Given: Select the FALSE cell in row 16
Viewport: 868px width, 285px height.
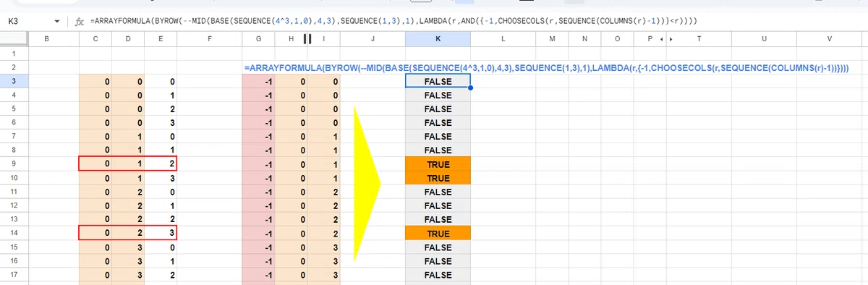Looking at the screenshot, I should coord(438,260).
